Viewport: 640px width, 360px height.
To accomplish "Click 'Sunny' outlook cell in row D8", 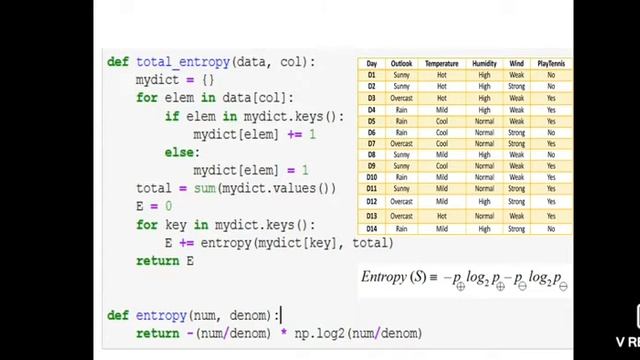I will tap(401, 155).
